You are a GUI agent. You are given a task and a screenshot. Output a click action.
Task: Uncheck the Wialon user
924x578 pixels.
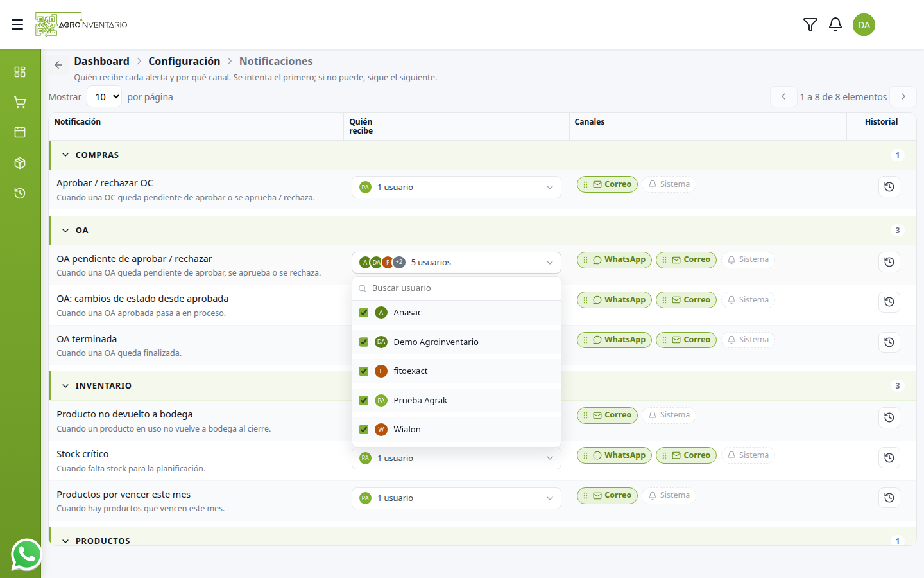tap(364, 430)
